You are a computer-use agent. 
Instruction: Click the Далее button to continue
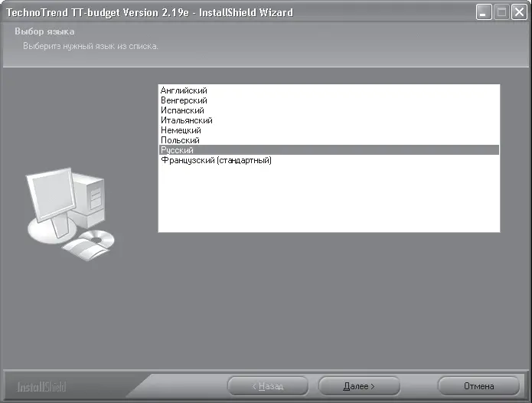[359, 386]
